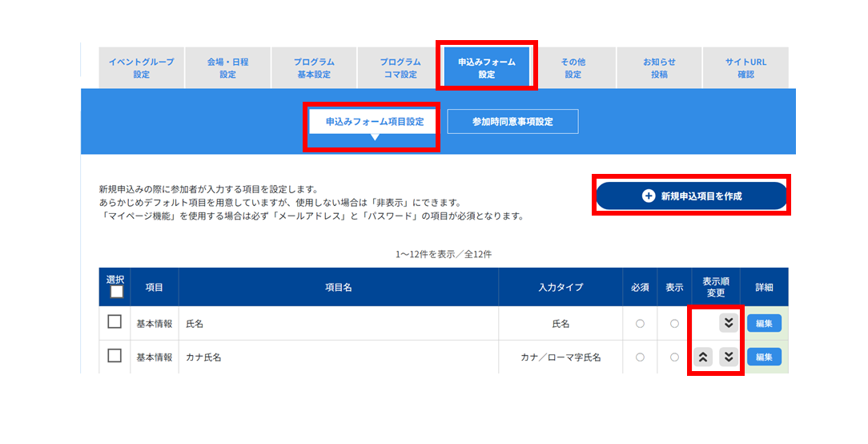The height and width of the screenshot is (444, 868).
Task: Move the カナ氏名 row up in order
Action: pyautogui.click(x=703, y=357)
